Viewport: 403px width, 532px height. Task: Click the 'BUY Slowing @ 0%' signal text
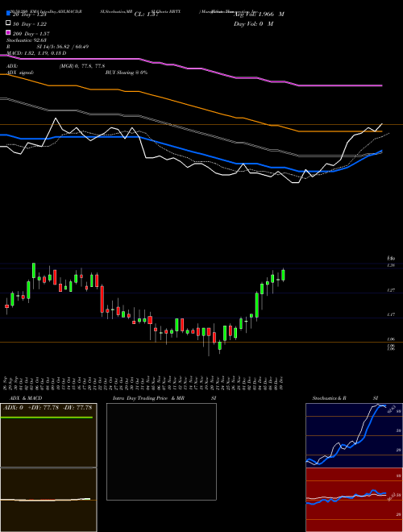pos(127,73)
